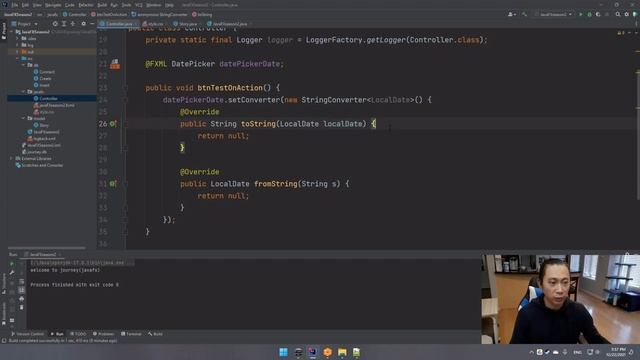The width and height of the screenshot is (640, 360).
Task: Click toString method name in editor
Action: (258, 124)
